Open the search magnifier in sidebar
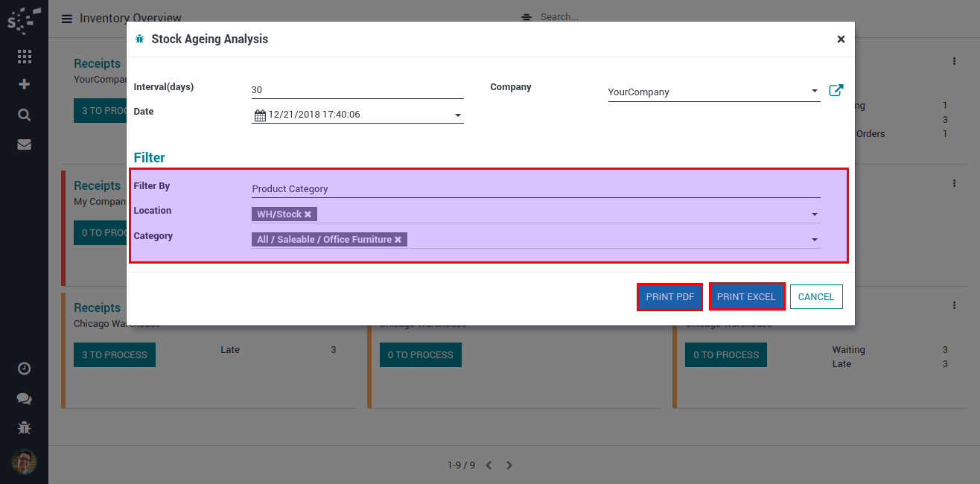Screen dimensions: 980x484 [24, 115]
